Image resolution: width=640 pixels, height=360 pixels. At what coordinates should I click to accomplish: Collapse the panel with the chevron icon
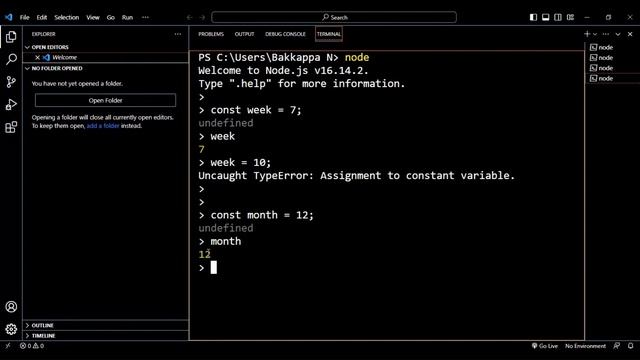618,34
